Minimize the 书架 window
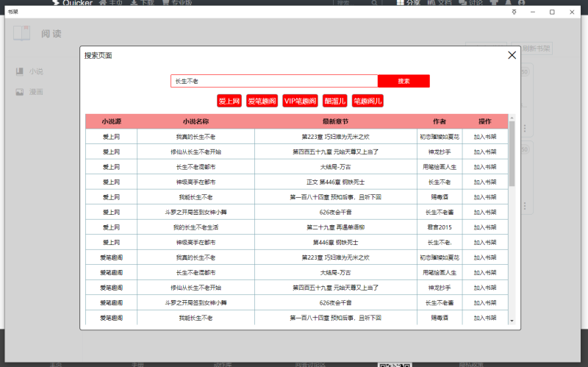 point(532,12)
